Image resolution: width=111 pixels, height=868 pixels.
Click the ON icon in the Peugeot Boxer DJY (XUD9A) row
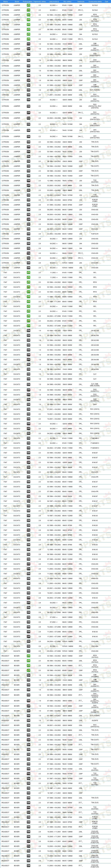click(x=29, y=716)
